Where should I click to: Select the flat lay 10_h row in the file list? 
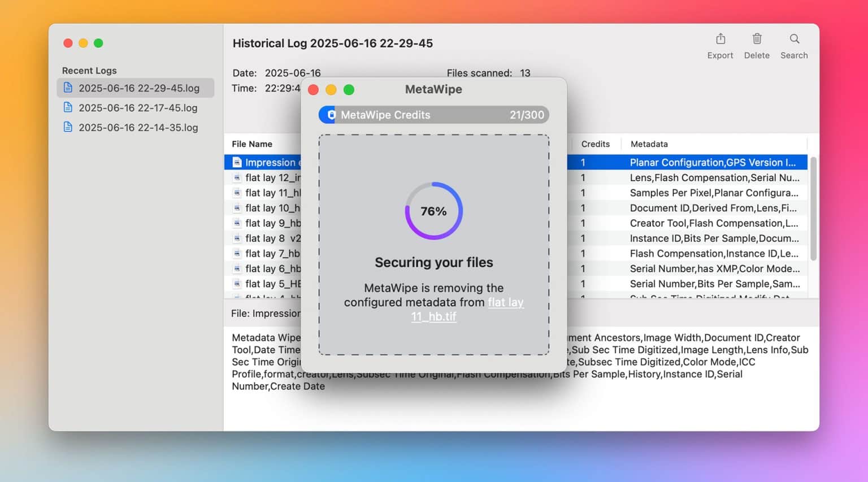266,207
